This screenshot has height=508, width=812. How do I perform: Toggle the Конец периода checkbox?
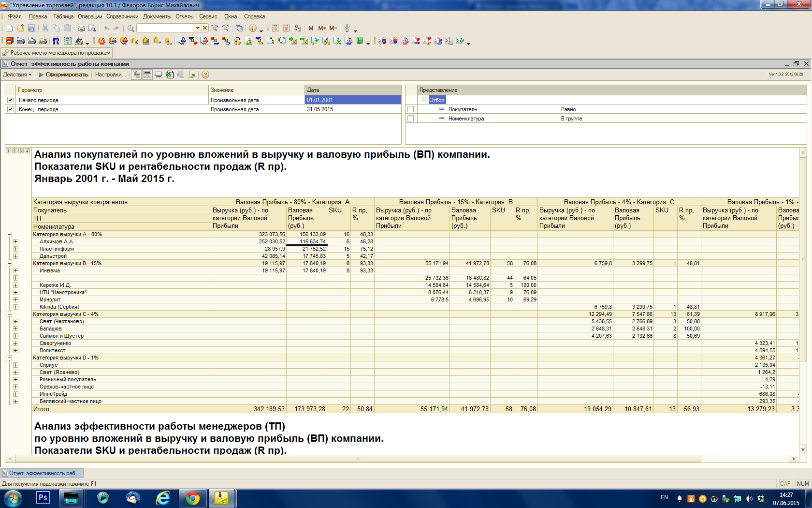click(10, 109)
